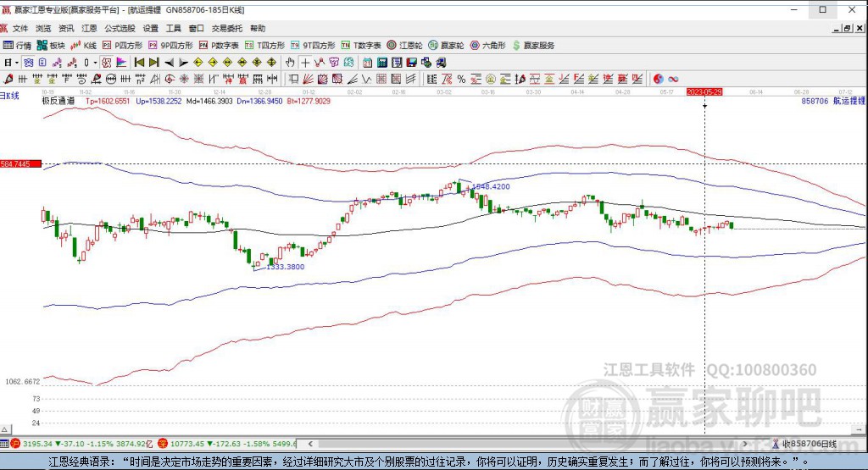Switch to the K线 candlestick chart
Viewport: 868px width, 470px height.
pos(84,46)
